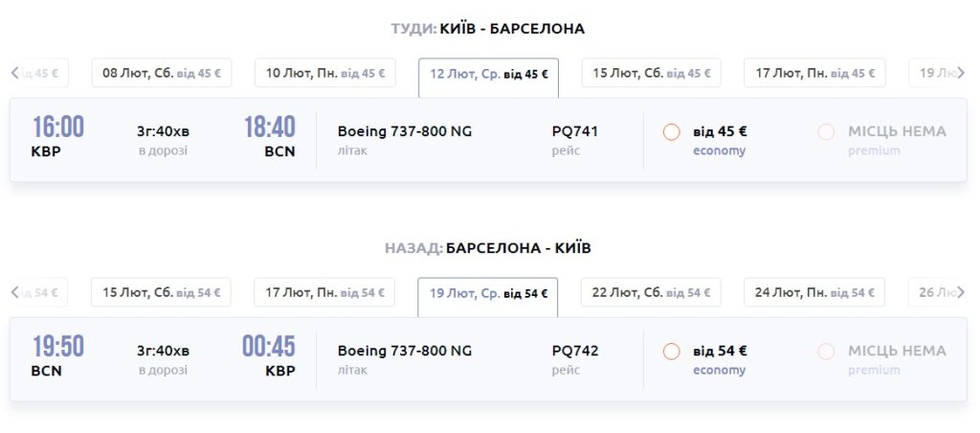Screen dimensions: 980x433
Task: Select economy fare radio for PQ741
Action: (x=671, y=132)
